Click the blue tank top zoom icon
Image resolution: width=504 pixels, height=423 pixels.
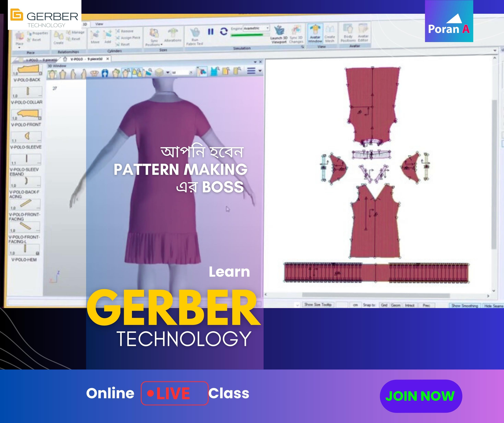(215, 71)
